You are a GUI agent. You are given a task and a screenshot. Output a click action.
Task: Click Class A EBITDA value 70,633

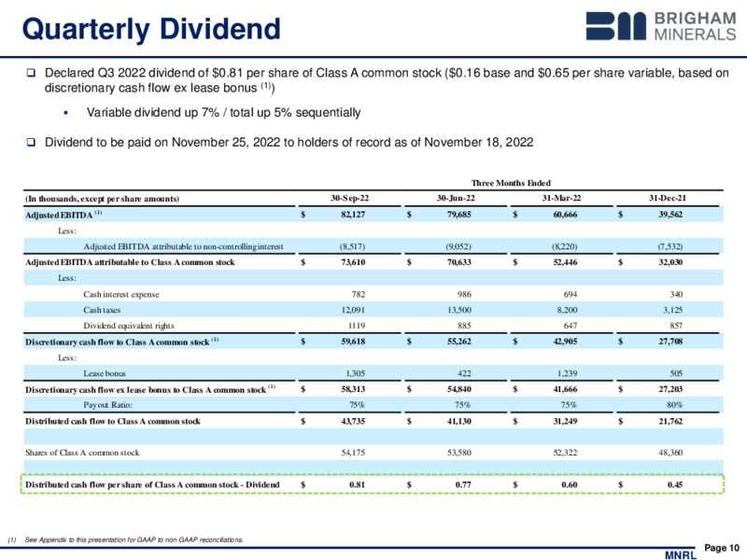458,262
